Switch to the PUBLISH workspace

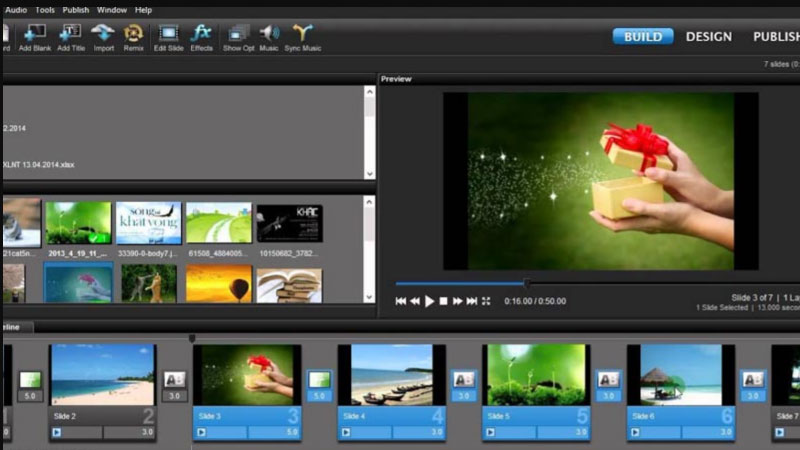pos(776,36)
